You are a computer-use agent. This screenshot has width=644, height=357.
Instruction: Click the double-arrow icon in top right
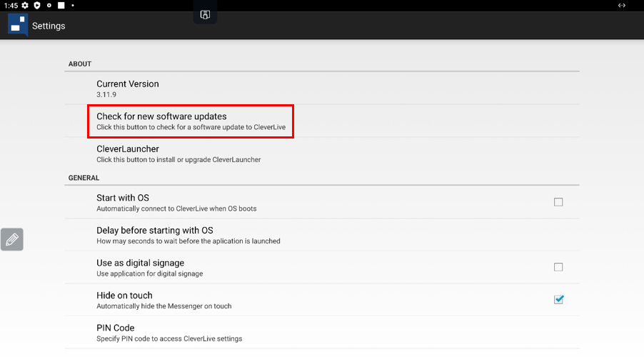[621, 5]
